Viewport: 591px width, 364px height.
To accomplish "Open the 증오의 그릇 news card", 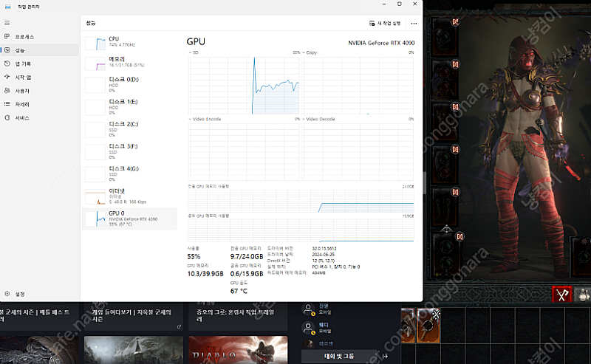I will click(x=238, y=316).
